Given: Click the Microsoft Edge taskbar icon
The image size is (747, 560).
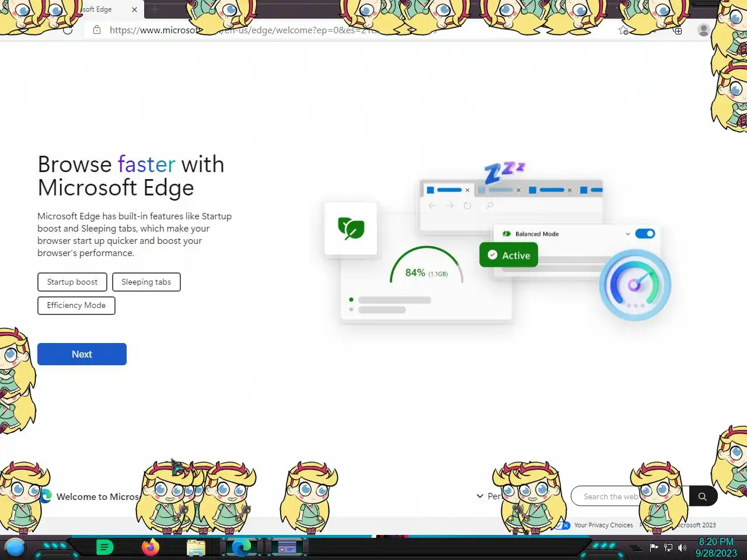Looking at the screenshot, I should click(241, 547).
